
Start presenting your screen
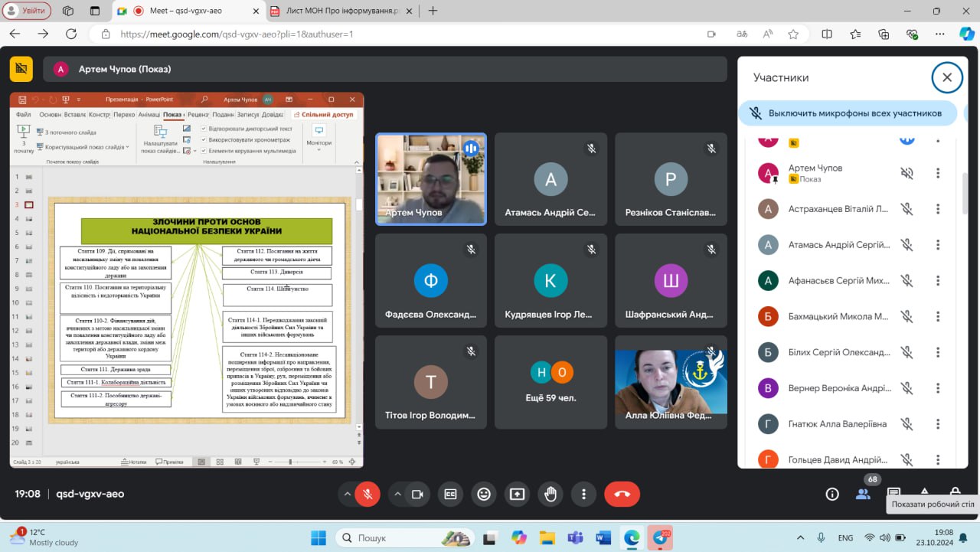(517, 495)
